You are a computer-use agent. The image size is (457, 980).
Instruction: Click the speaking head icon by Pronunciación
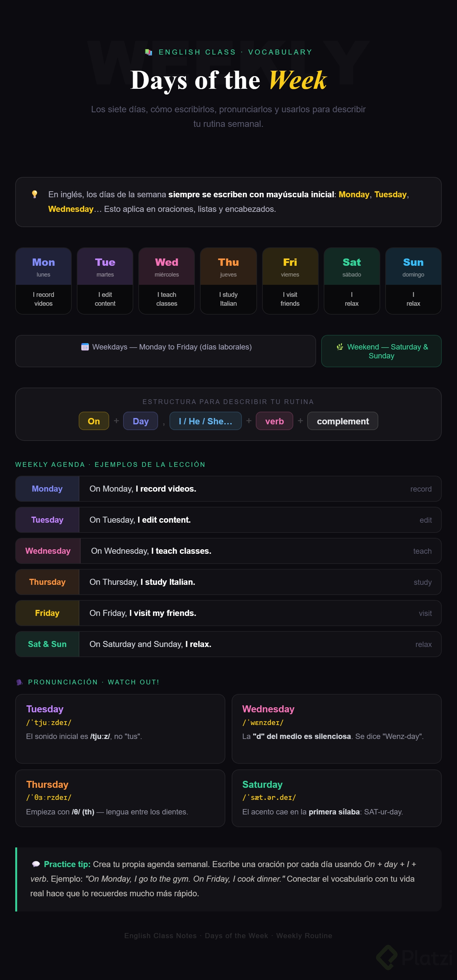pyautogui.click(x=19, y=682)
